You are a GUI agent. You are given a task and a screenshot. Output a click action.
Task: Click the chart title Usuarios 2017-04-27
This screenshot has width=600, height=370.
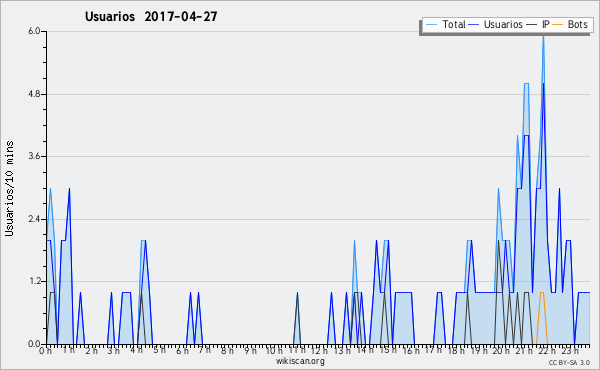(151, 16)
